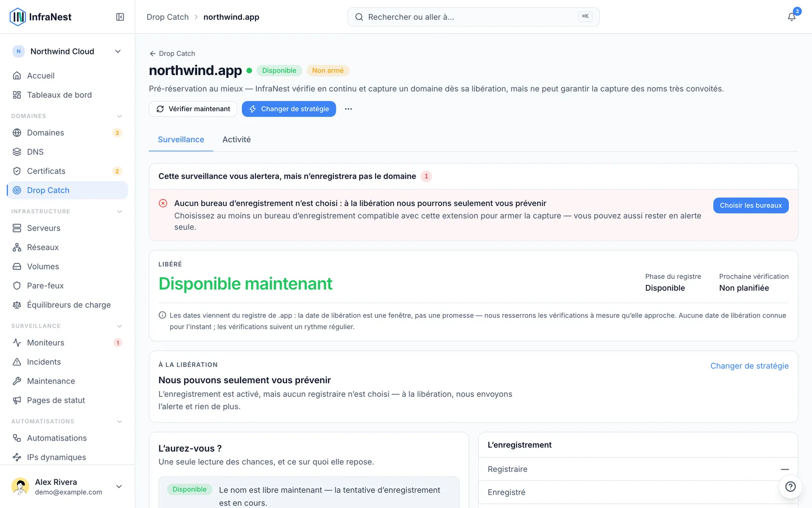Click the Disponible badge beside northwind.app

coord(279,70)
